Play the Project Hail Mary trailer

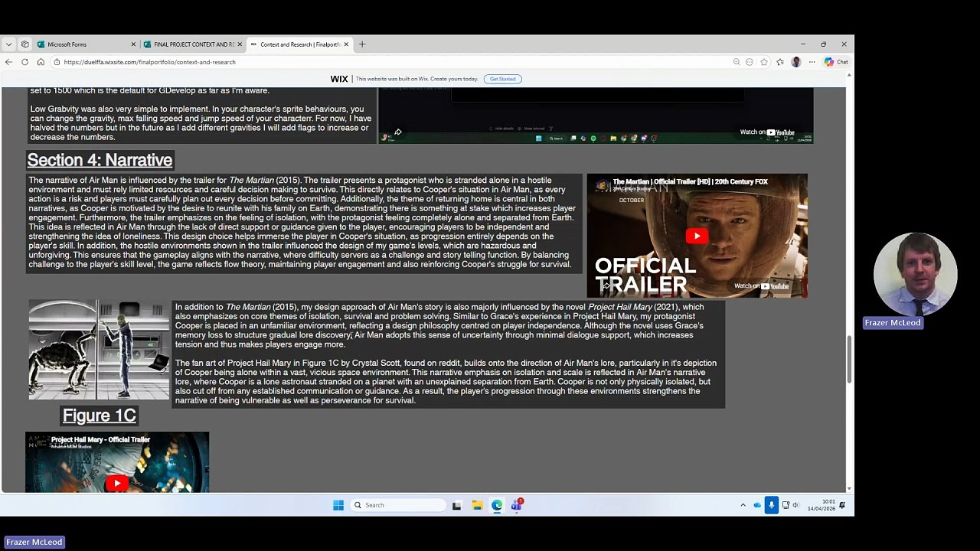pos(116,483)
